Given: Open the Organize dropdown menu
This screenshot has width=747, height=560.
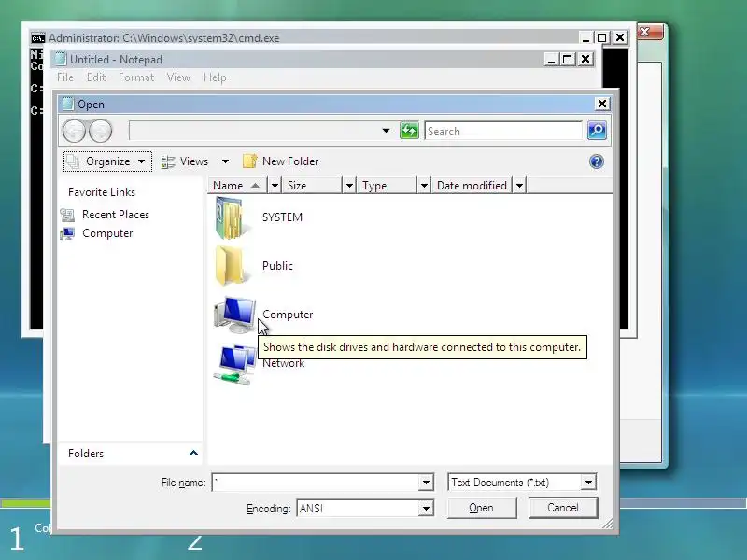Looking at the screenshot, I should pos(107,161).
